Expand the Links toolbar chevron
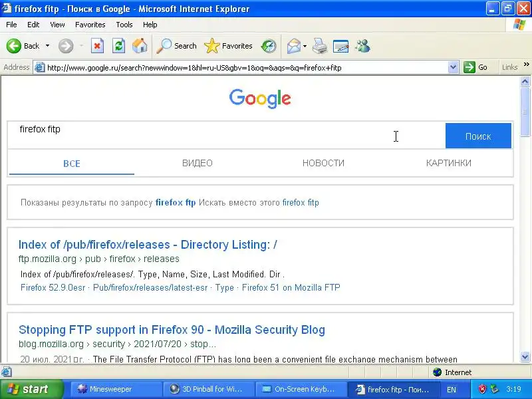Viewport: 532px width, 399px height. point(526,64)
